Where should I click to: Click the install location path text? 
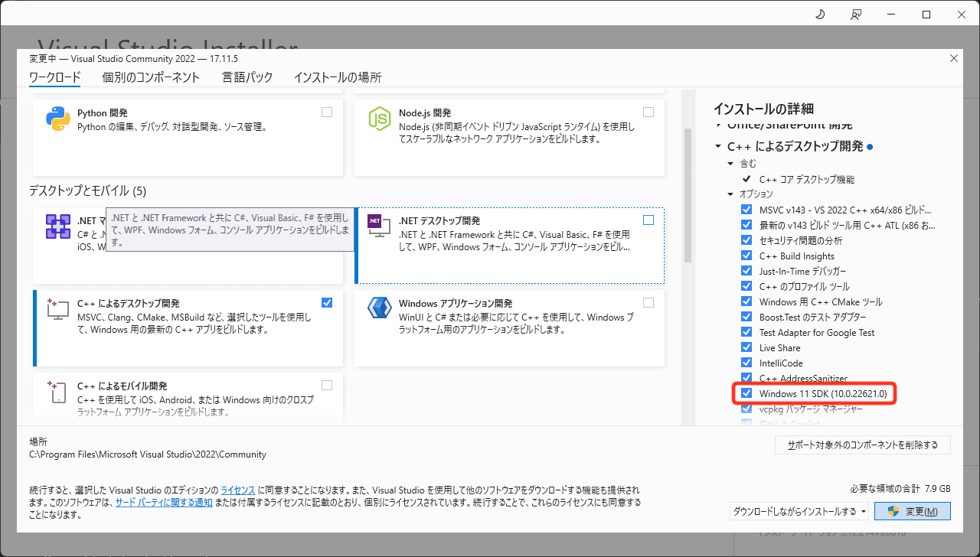[148, 454]
